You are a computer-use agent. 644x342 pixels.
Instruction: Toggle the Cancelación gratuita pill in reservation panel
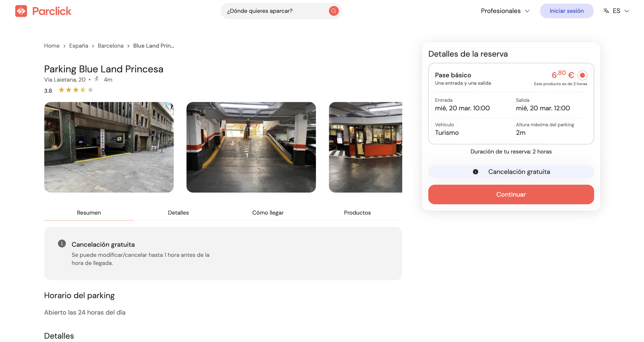[x=511, y=172]
